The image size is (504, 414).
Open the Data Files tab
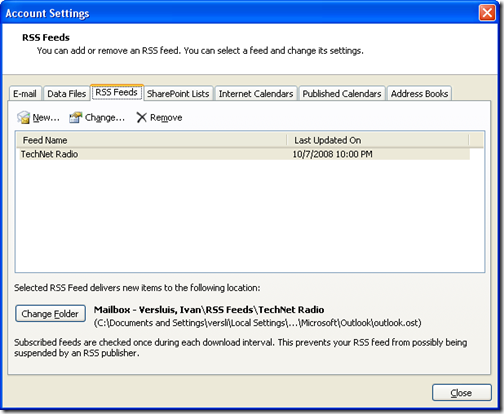click(x=67, y=94)
